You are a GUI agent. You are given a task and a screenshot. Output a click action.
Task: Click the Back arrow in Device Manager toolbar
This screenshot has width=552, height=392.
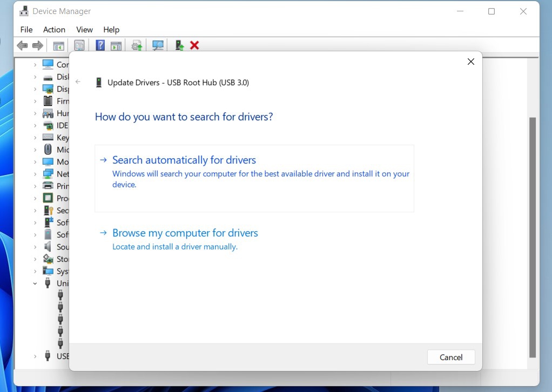[x=22, y=45]
